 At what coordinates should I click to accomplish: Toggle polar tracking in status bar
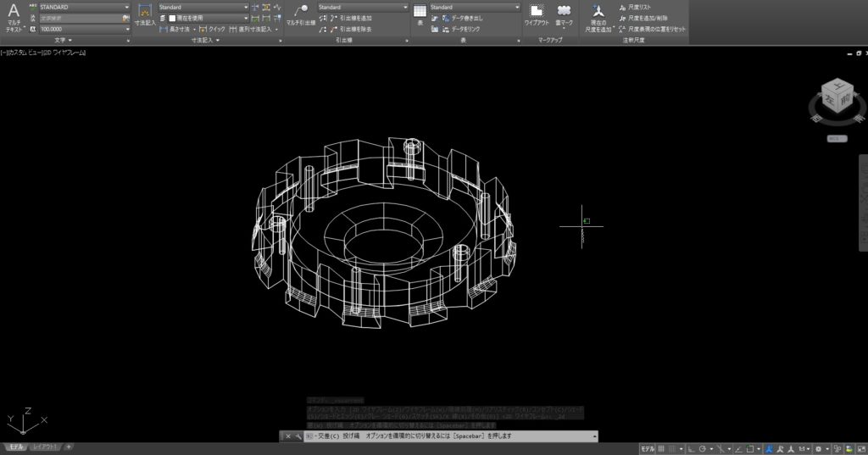tap(704, 448)
